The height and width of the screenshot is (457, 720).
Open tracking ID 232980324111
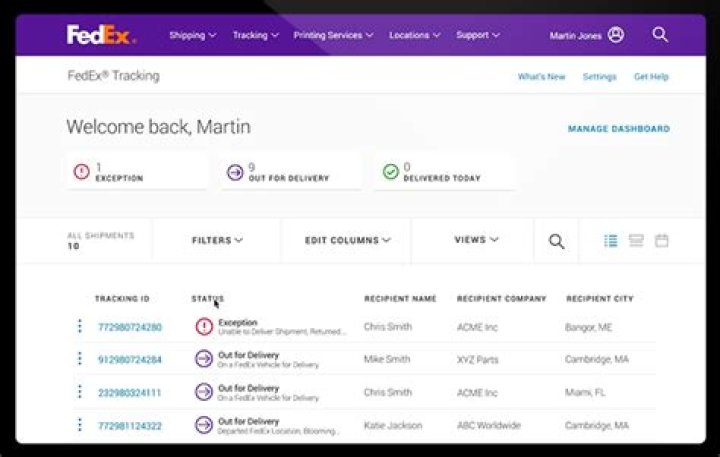pyautogui.click(x=129, y=393)
